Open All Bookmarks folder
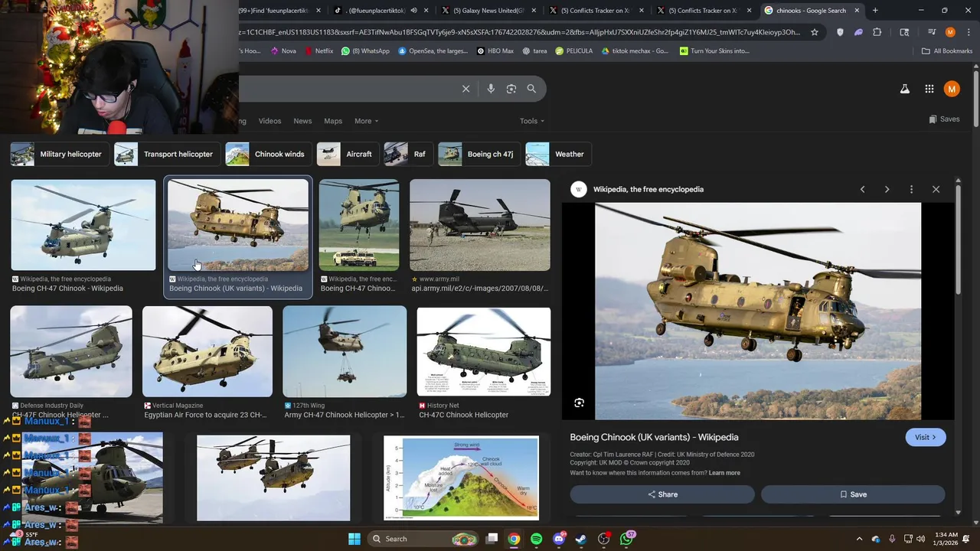The image size is (980, 551). tap(947, 51)
